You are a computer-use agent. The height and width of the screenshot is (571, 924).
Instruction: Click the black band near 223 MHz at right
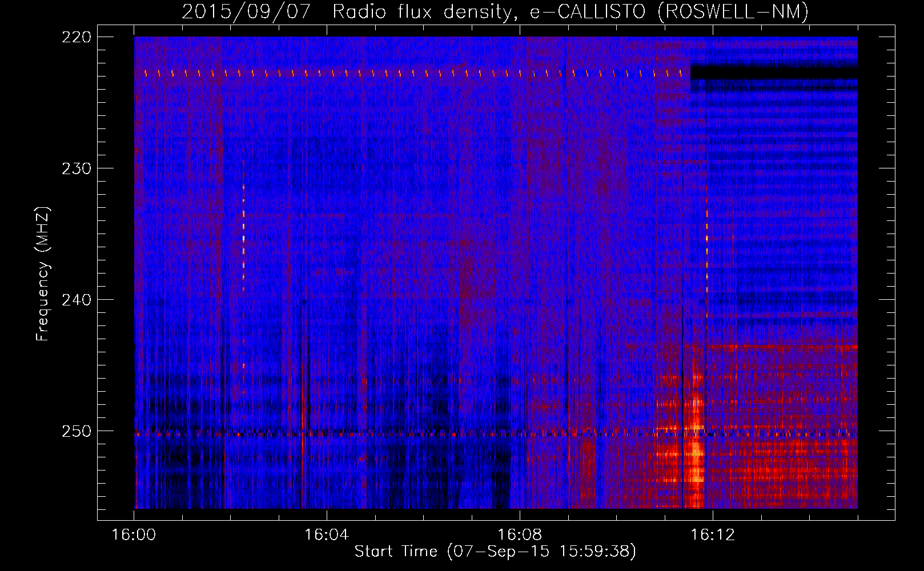pyautogui.click(x=774, y=73)
